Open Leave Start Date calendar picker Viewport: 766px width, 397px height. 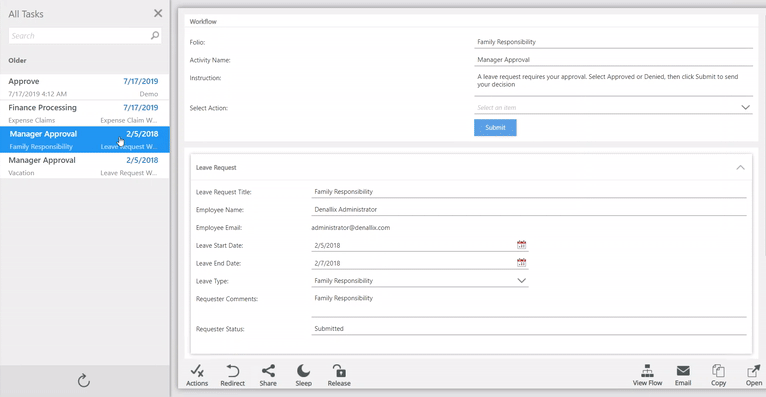pos(521,245)
